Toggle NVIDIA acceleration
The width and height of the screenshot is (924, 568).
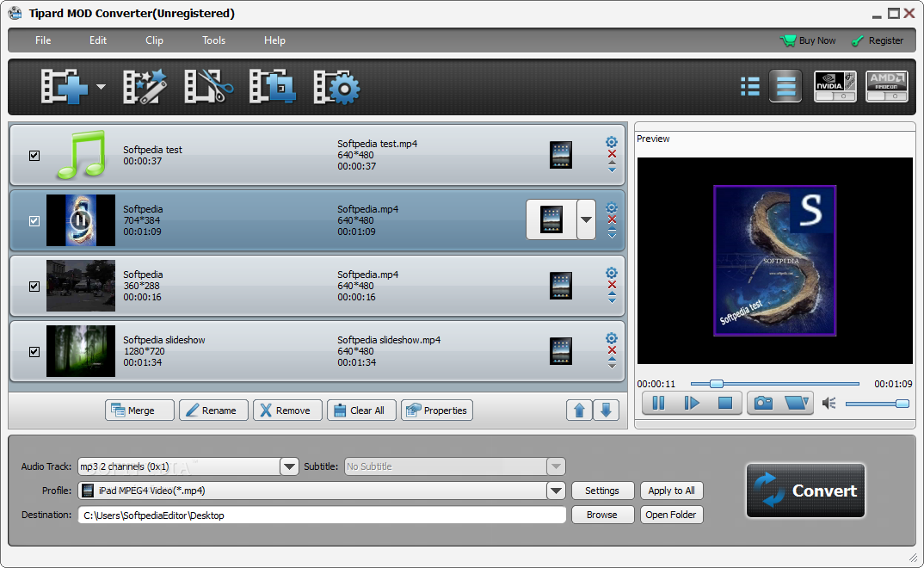coord(835,87)
